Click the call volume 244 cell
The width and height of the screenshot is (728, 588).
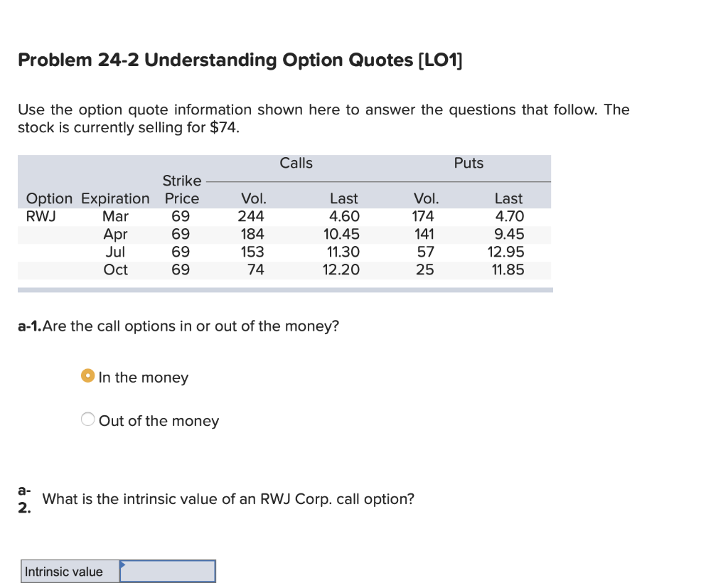click(x=252, y=216)
